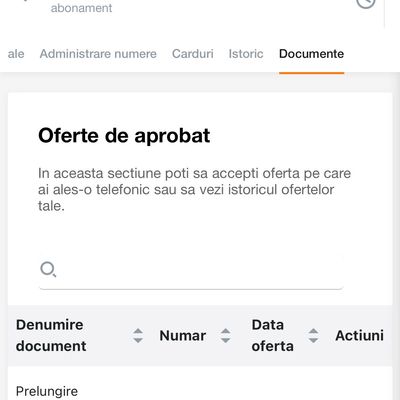
Task: Go to the Istoric tab
Action: pos(246,54)
